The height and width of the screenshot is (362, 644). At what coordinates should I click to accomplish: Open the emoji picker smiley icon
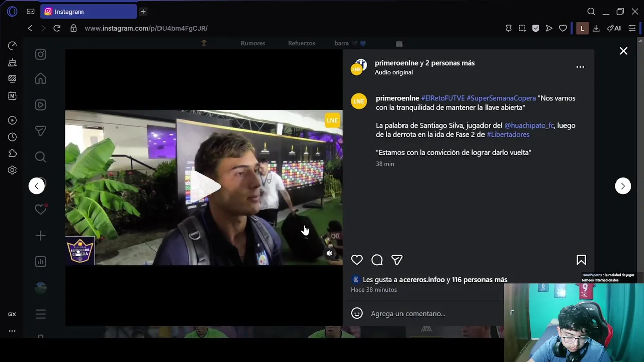[x=357, y=313]
